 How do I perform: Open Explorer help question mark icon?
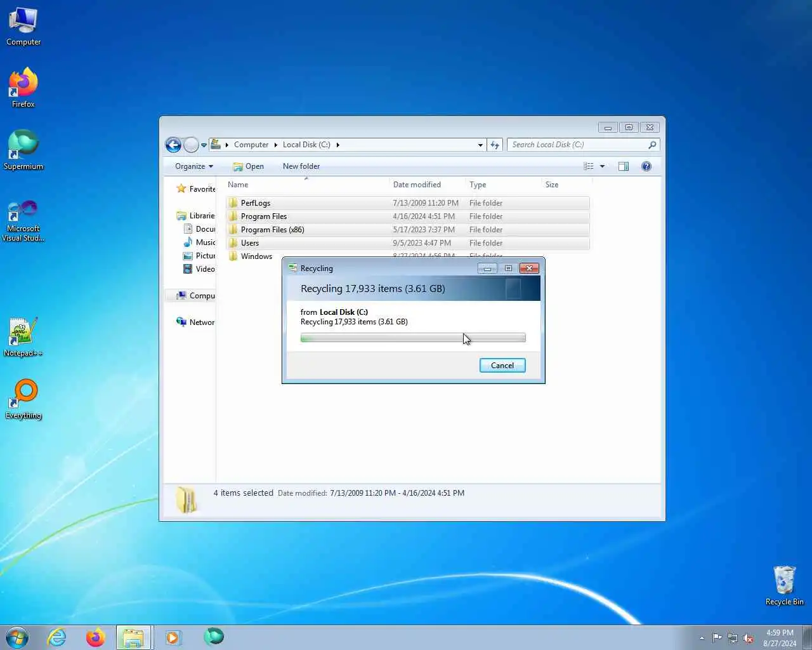tap(646, 166)
